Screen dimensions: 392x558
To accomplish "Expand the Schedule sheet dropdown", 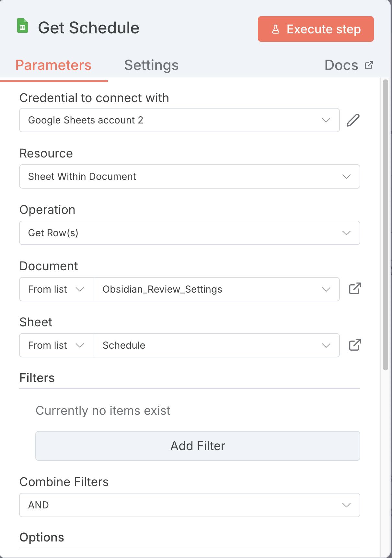I will (216, 345).
